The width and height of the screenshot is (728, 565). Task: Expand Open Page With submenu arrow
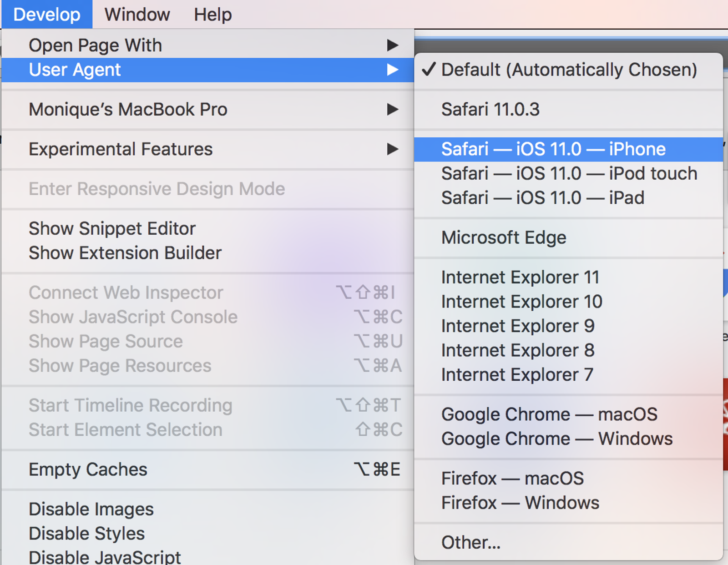[x=392, y=45]
